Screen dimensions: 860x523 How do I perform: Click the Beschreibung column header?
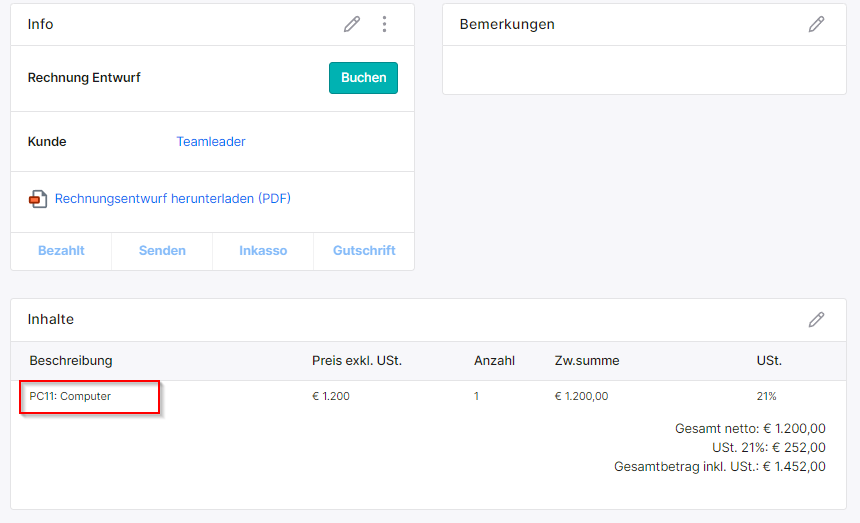click(71, 361)
